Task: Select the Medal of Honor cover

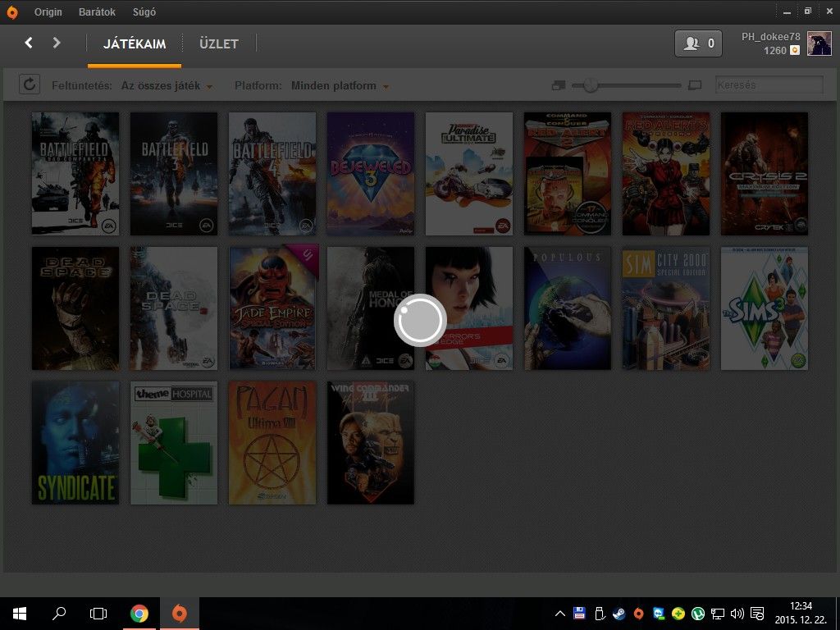Action: 371,308
